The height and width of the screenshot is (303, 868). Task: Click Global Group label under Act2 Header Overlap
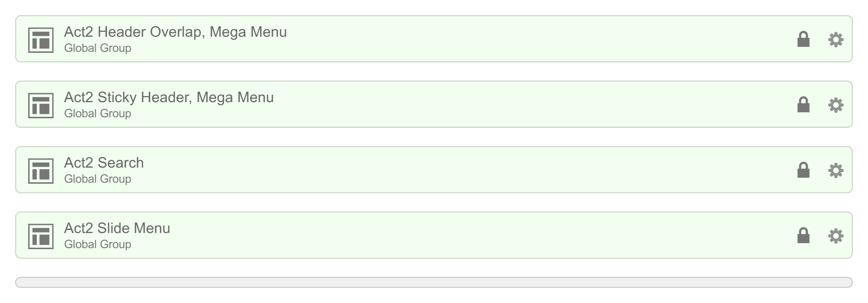click(x=98, y=48)
